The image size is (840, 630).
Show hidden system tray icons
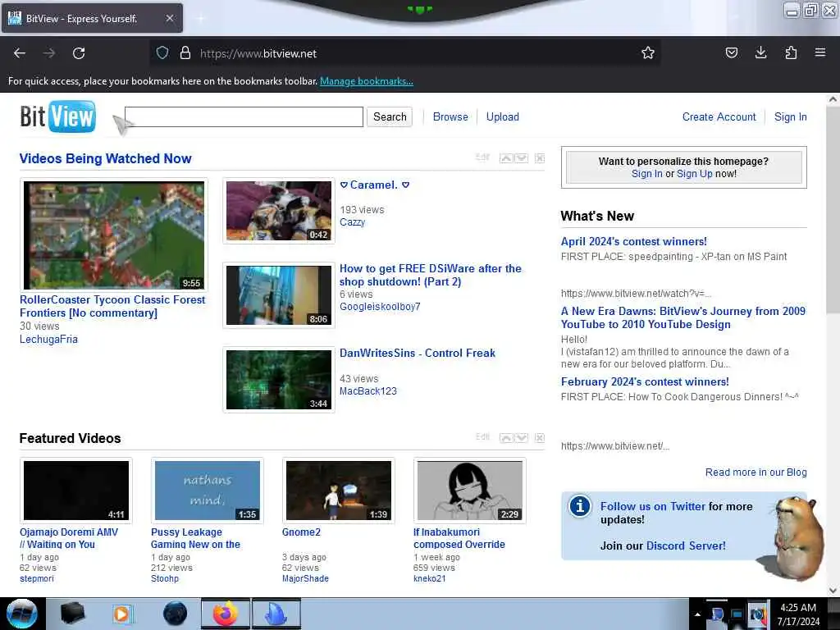click(x=697, y=615)
